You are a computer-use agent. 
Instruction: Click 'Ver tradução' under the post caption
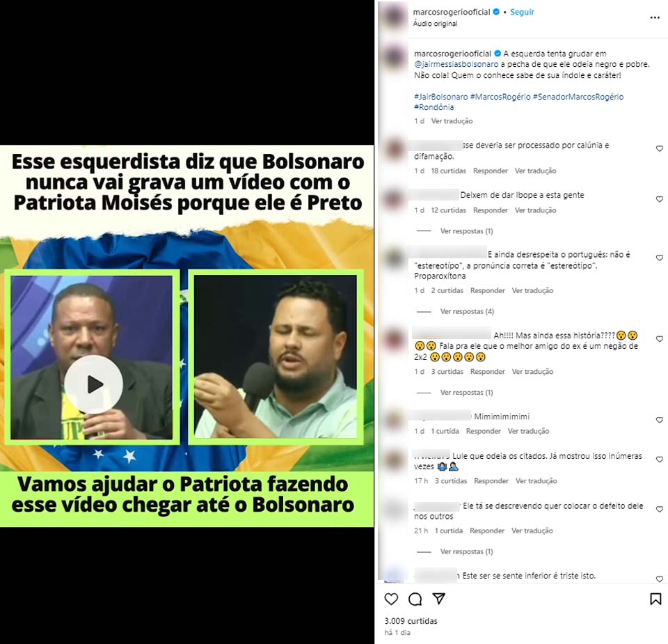(452, 121)
